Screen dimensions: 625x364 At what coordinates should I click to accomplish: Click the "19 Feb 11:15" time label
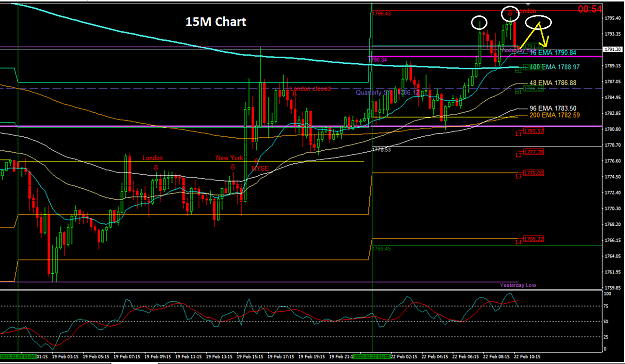click(x=189, y=356)
